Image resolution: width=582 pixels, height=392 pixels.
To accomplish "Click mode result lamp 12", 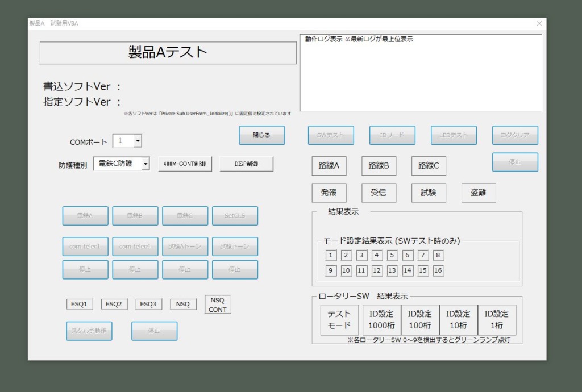I will [377, 271].
